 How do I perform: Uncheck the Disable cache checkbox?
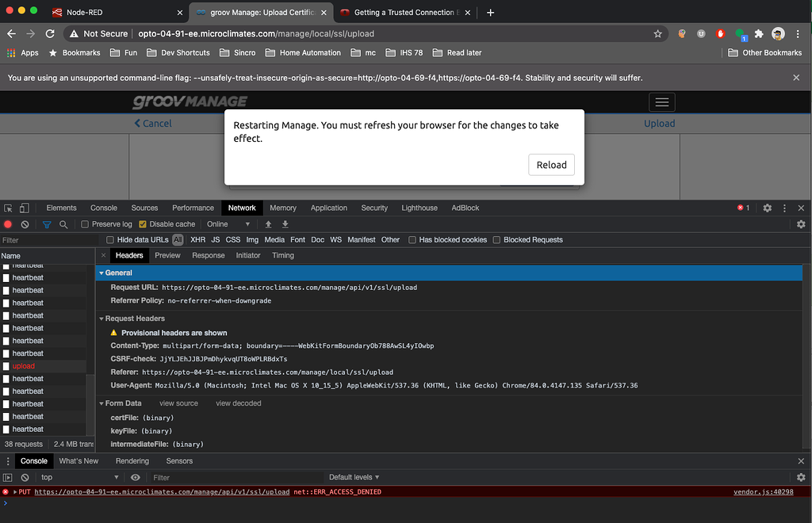pyautogui.click(x=143, y=224)
